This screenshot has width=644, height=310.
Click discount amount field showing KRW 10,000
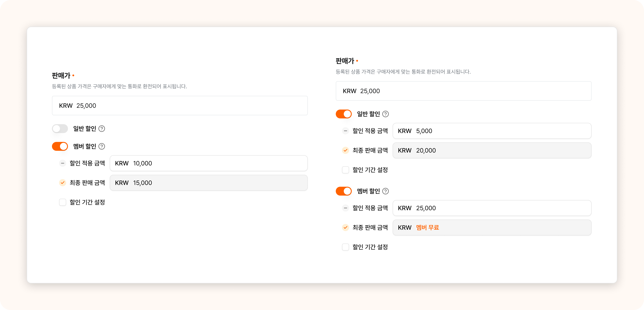(208, 163)
